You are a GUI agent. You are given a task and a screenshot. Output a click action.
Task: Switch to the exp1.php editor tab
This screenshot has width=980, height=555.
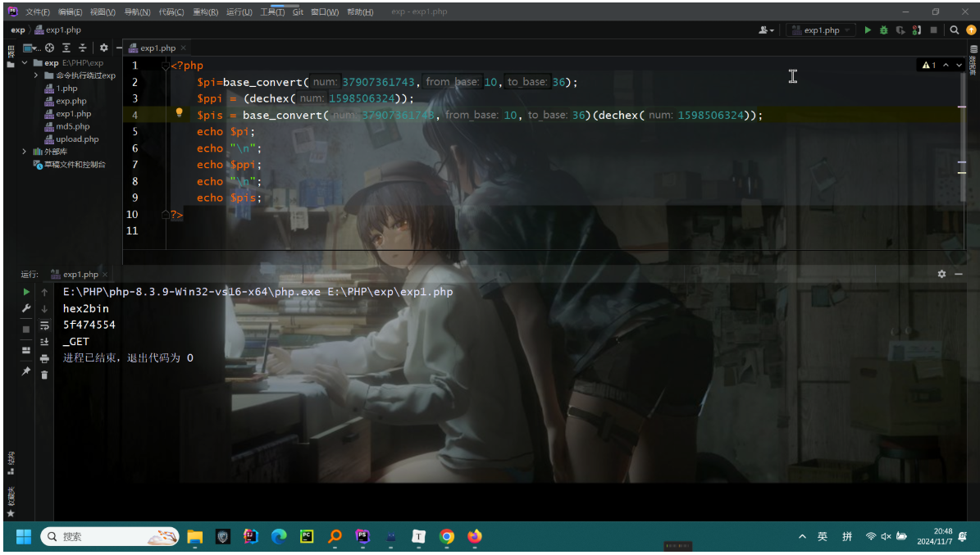(x=157, y=48)
